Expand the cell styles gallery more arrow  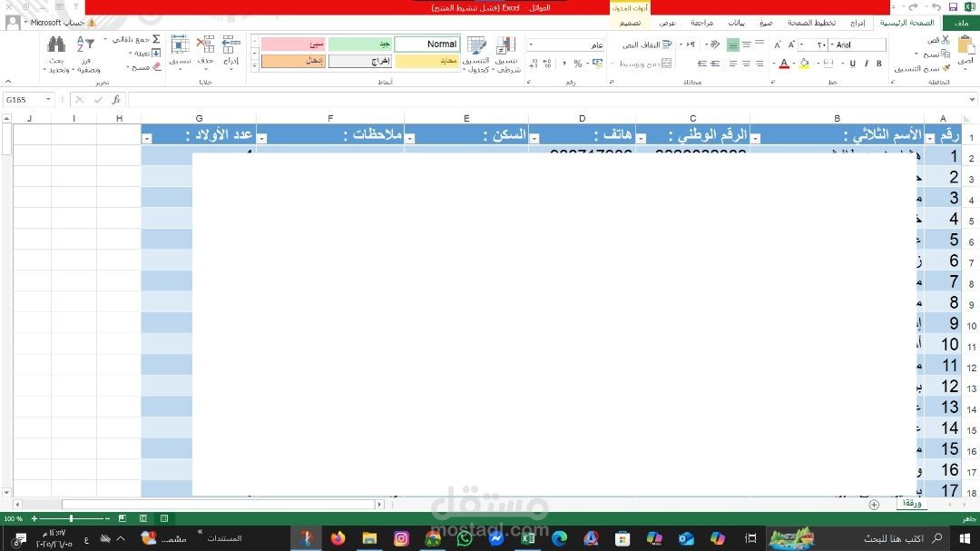[254, 66]
